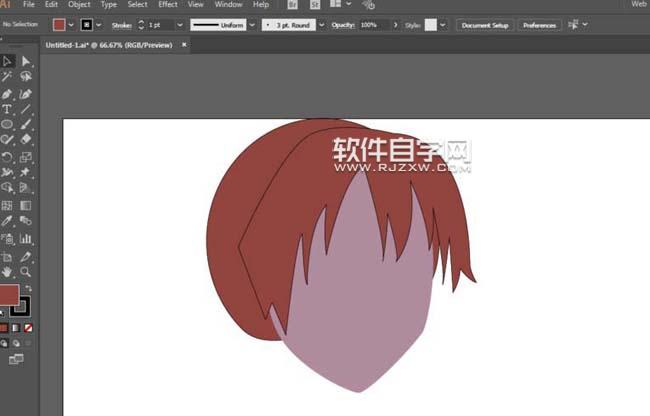
Task: Open the graphic Style dropdown
Action: 443,25
